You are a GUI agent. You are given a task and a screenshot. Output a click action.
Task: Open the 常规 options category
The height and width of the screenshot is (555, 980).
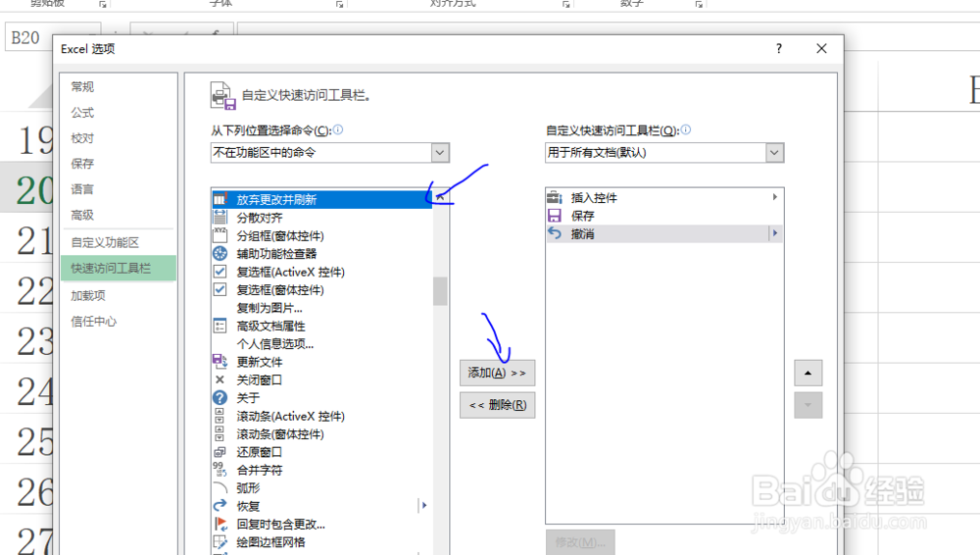pos(82,87)
